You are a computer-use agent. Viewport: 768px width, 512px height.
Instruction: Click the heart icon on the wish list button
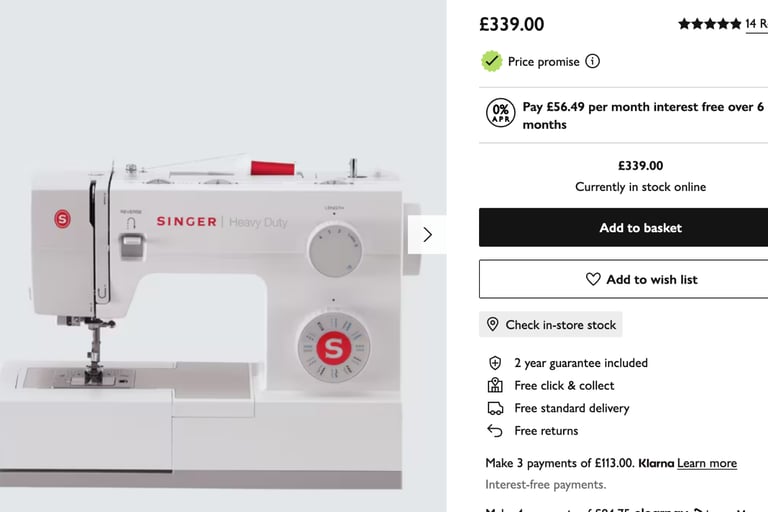tap(593, 279)
